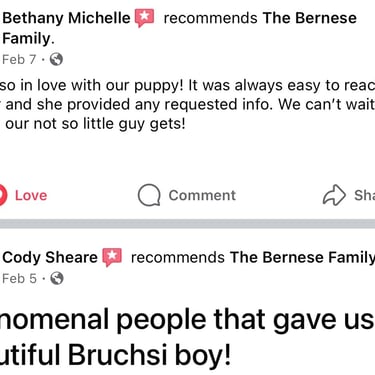This screenshot has height=375, width=375.
Task: Click the Comment button label
Action: tap(202, 195)
